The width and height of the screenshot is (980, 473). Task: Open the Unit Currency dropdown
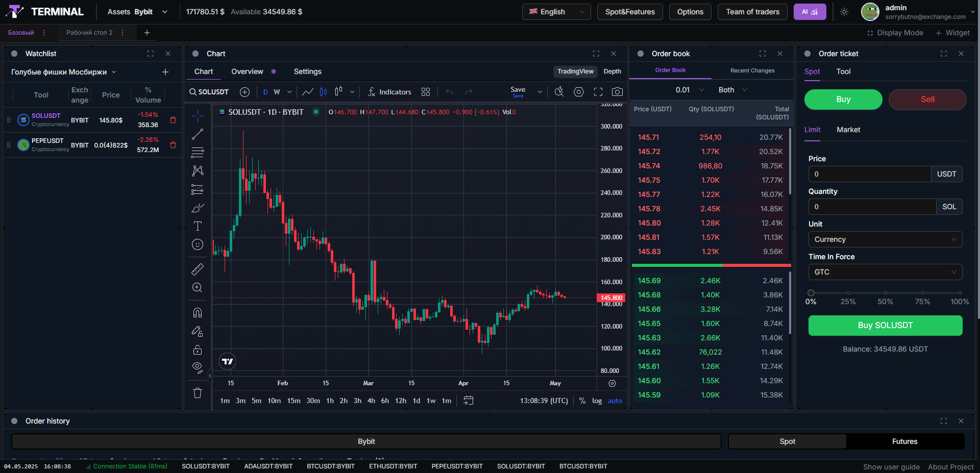click(x=885, y=239)
